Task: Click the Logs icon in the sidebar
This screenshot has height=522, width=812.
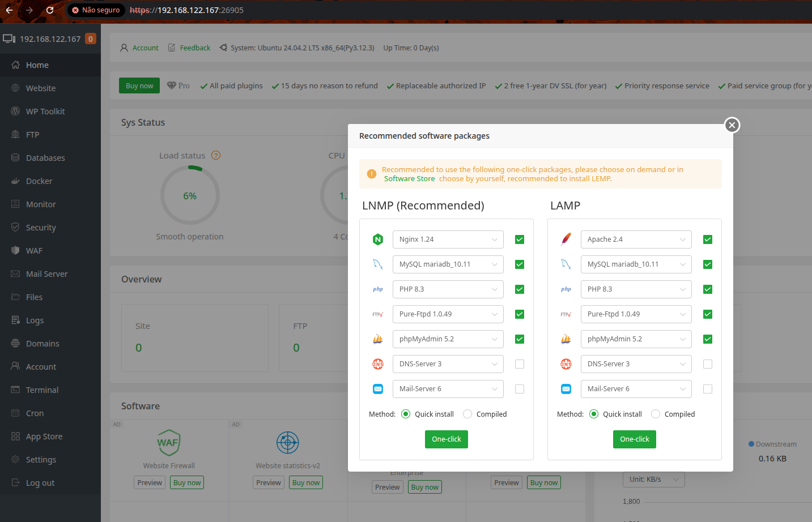Action: click(x=15, y=320)
